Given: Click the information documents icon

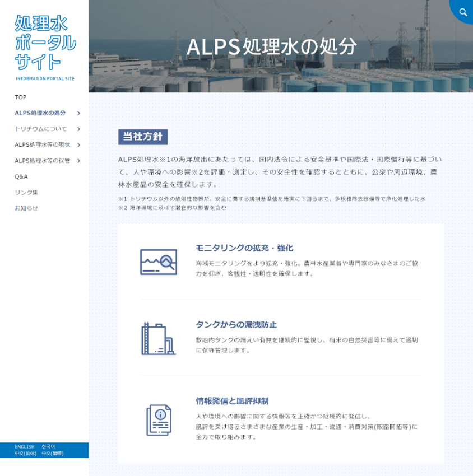Looking at the screenshot, I should [x=159, y=418].
